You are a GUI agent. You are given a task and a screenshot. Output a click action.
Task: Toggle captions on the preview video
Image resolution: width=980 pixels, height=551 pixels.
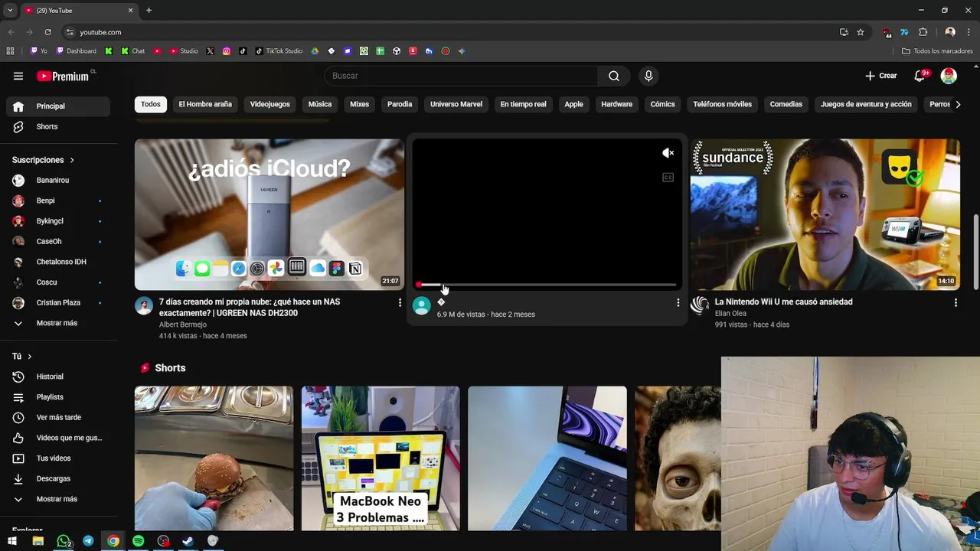coord(668,178)
